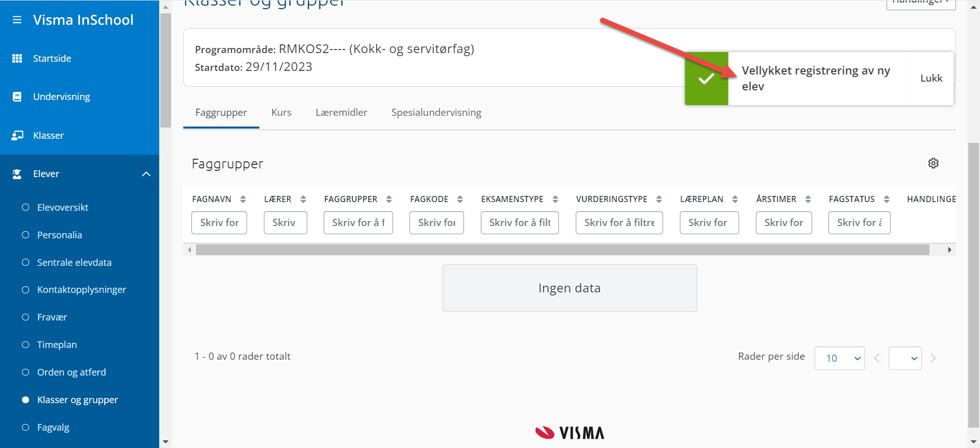Open page number dropdown

[x=905, y=358]
